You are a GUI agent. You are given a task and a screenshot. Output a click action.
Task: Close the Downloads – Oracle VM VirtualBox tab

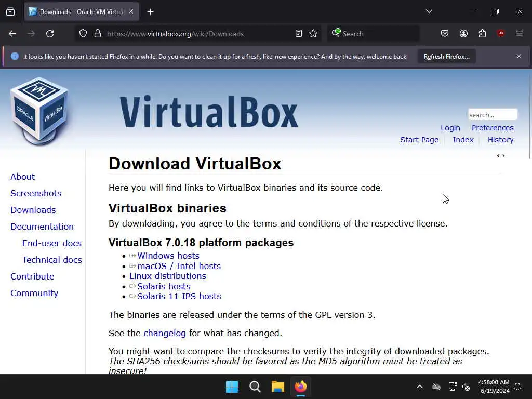tap(131, 12)
